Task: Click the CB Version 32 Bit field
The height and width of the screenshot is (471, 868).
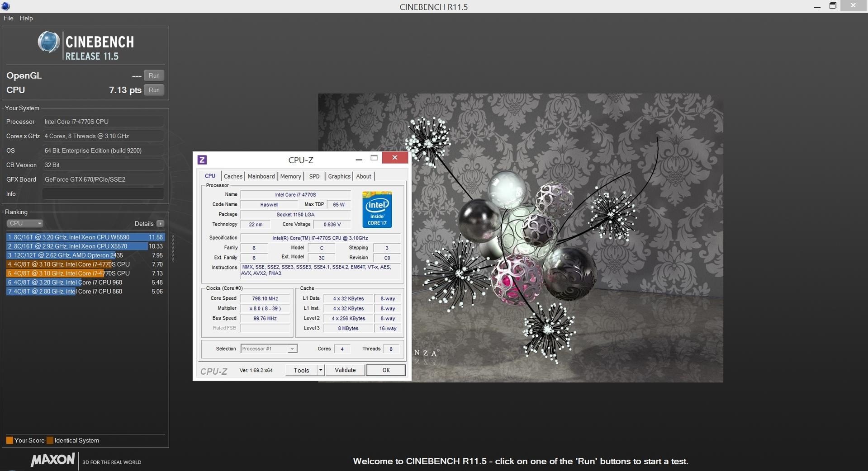Action: pos(103,165)
